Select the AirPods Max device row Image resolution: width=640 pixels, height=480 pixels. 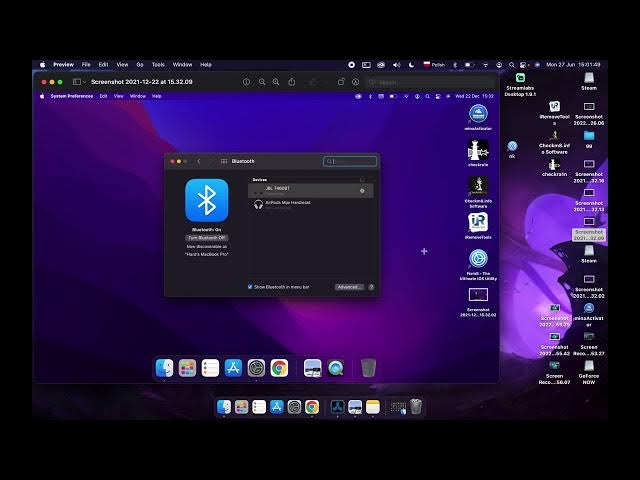click(311, 204)
